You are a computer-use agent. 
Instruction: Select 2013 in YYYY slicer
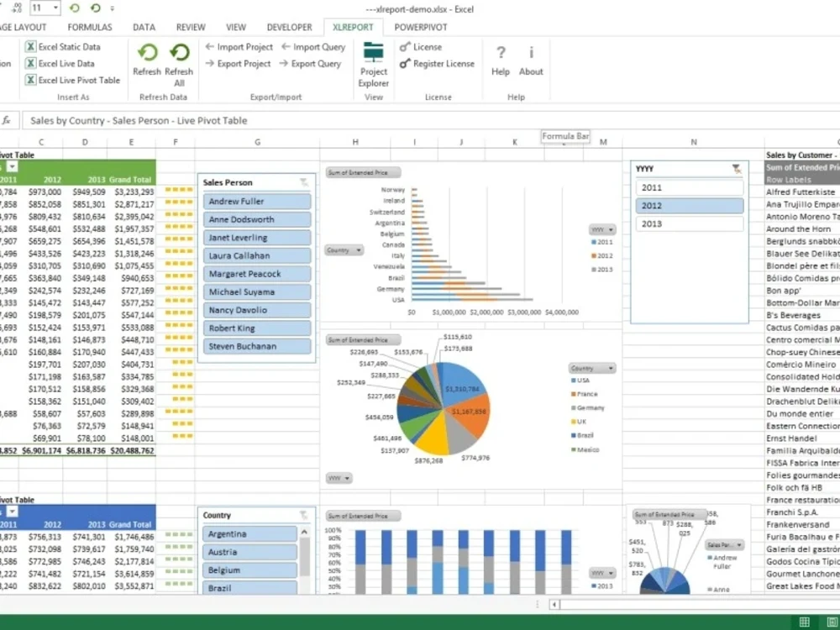pyautogui.click(x=690, y=224)
